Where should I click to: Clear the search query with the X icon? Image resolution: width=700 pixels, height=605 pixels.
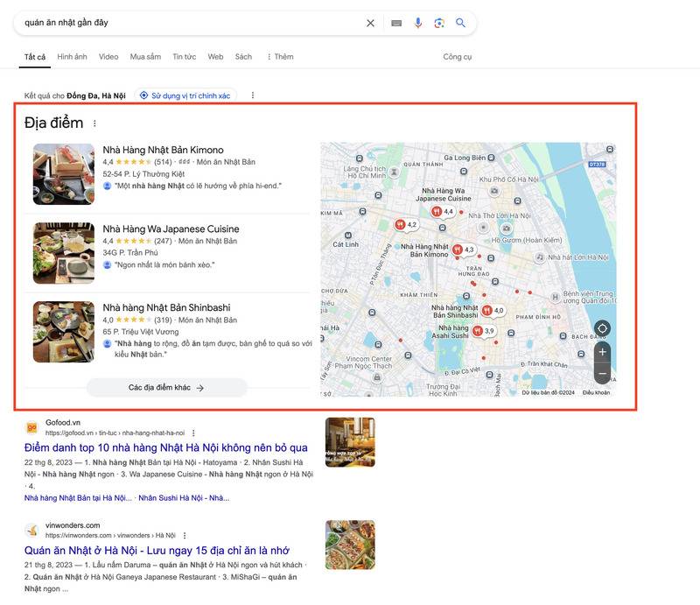tap(371, 24)
